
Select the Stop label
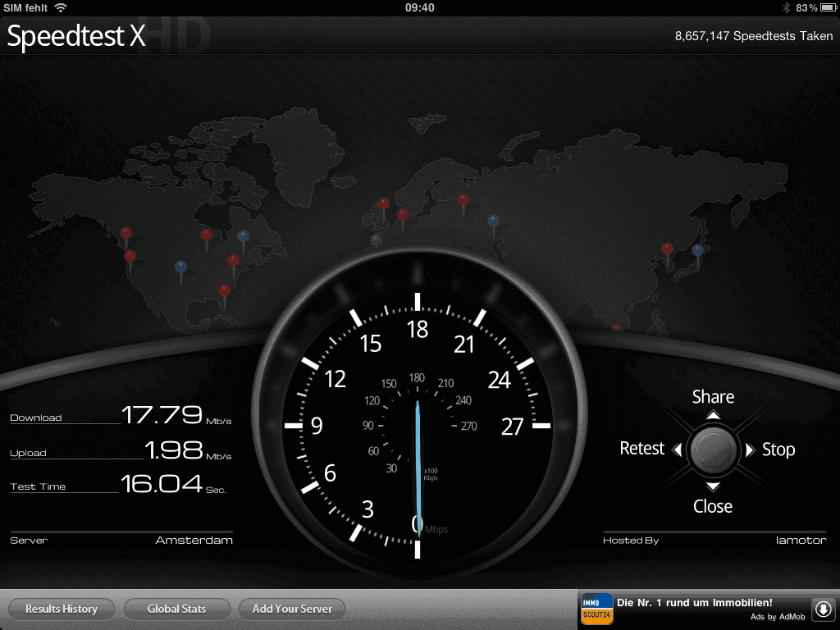click(x=778, y=450)
